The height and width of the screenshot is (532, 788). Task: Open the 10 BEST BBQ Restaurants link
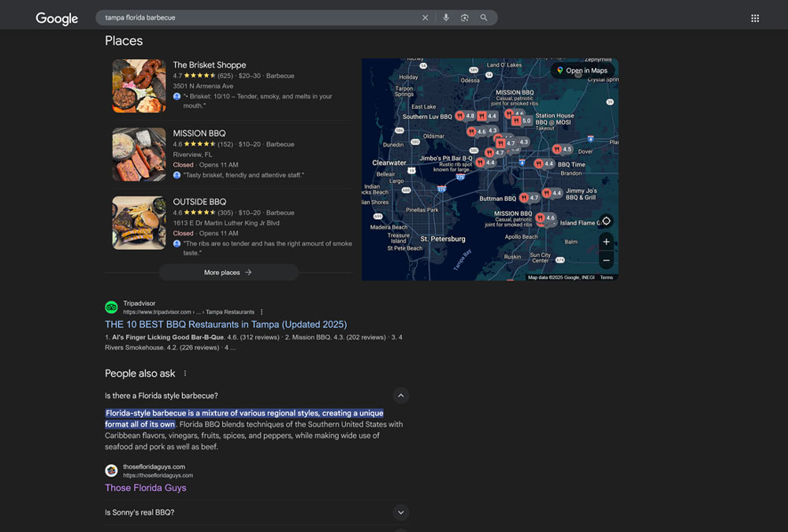[226, 324]
